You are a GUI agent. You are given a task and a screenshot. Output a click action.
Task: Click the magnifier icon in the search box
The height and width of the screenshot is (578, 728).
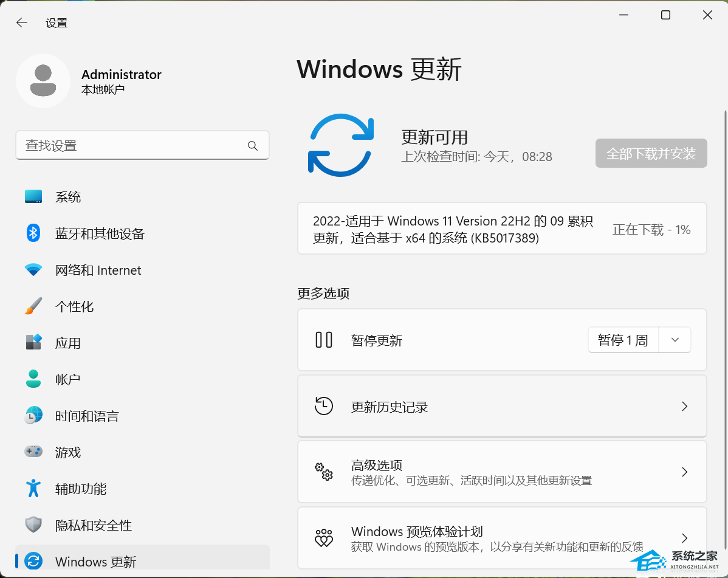(253, 146)
